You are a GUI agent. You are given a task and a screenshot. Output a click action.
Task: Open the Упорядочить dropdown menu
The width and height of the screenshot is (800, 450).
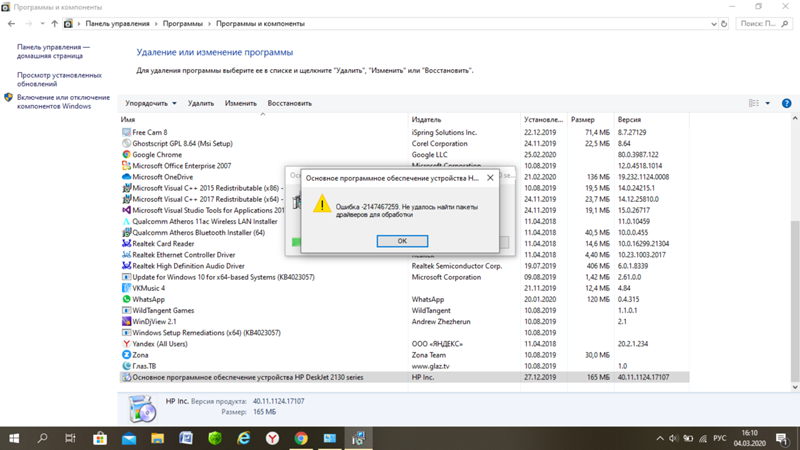click(151, 103)
